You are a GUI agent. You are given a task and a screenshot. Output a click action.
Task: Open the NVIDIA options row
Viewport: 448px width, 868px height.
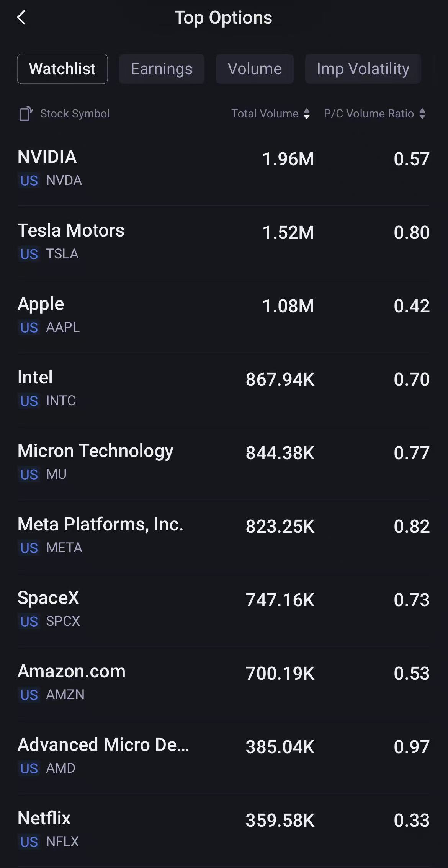224,169
